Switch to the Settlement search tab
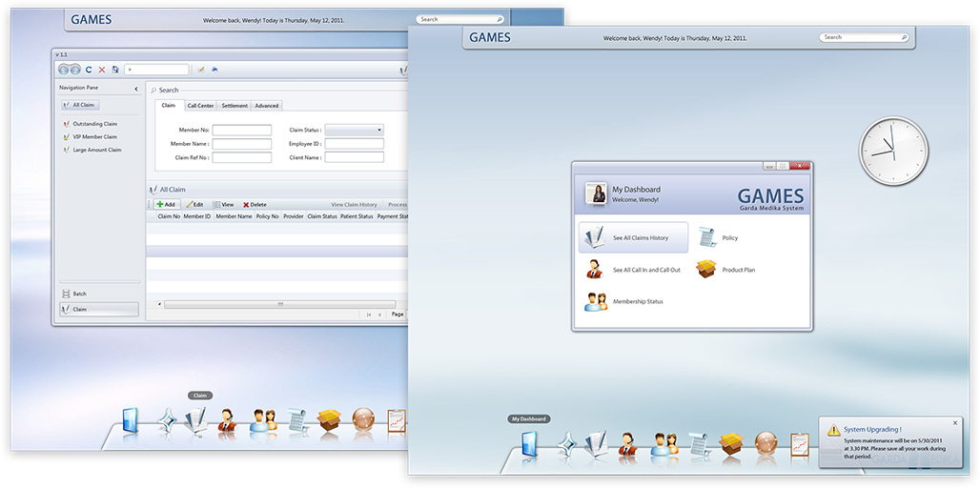 pos(235,106)
